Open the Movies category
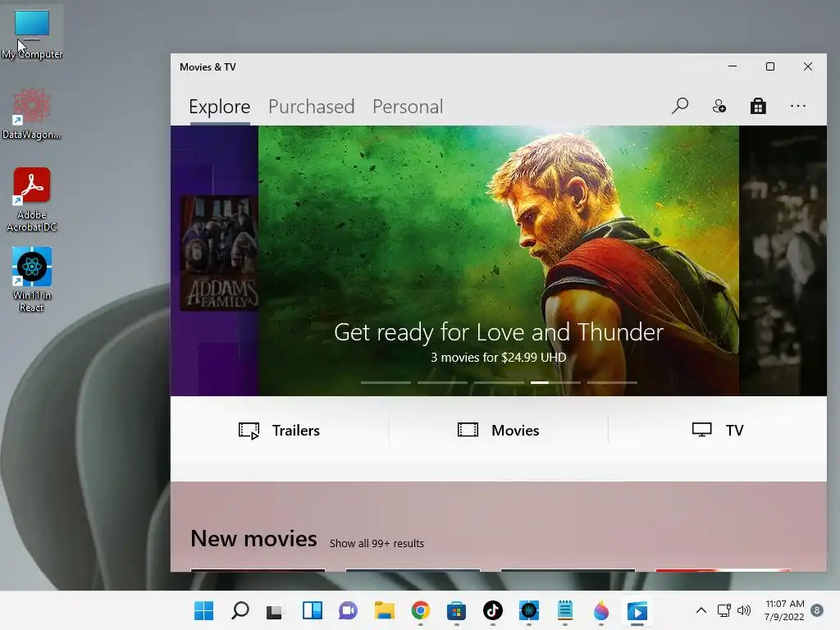Screen dimensions: 840x630 pos(498,430)
